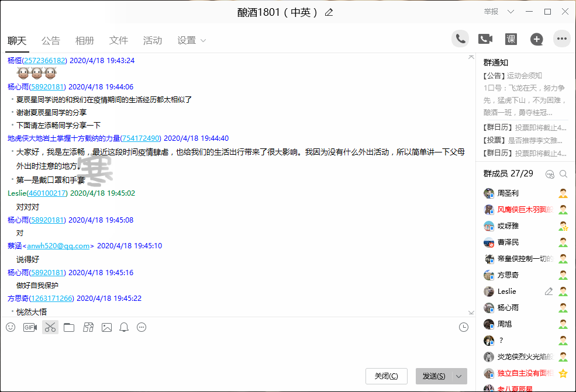Select the scissors screenshot tool
The width and height of the screenshot is (576, 392).
[50, 327]
